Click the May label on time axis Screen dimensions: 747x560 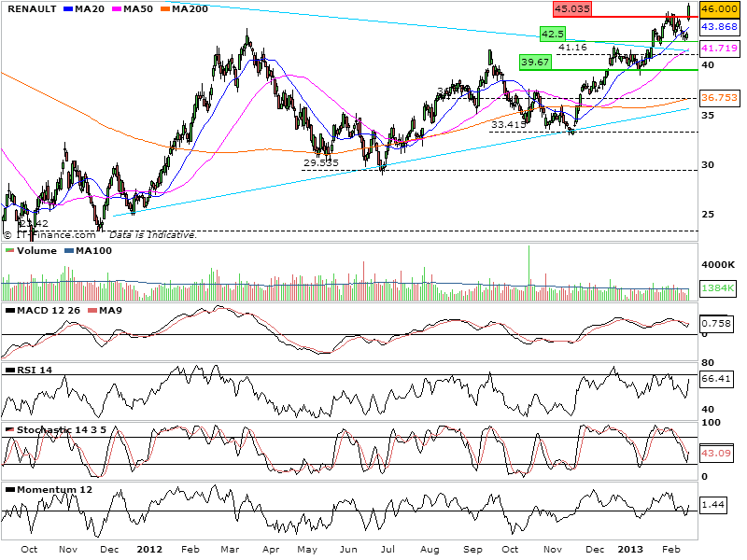(x=307, y=550)
